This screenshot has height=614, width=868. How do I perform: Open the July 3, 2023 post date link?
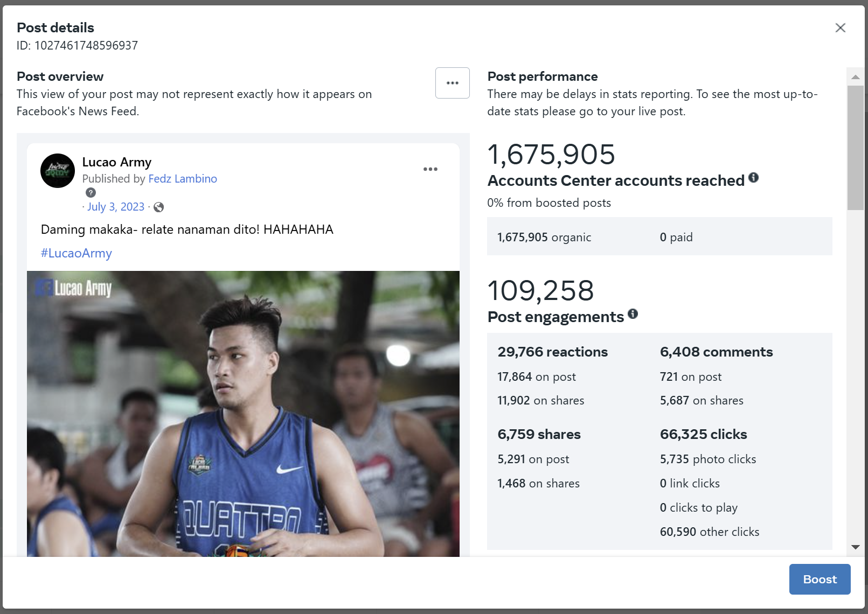point(116,207)
